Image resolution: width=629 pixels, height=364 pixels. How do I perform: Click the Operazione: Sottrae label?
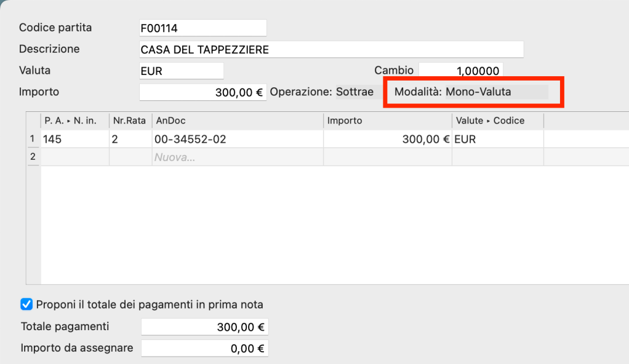(321, 92)
